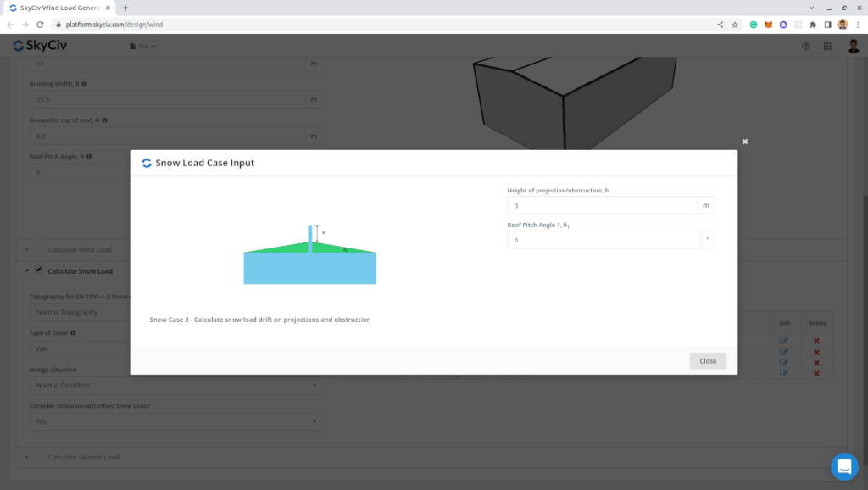868x490 pixels.
Task: Click the first Edit pencil icon in table
Action: pyautogui.click(x=784, y=341)
